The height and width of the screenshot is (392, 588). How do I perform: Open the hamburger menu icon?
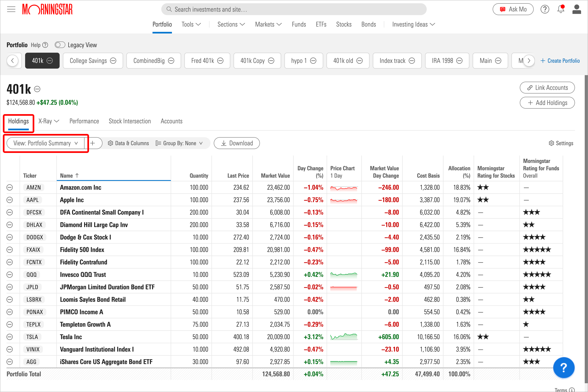click(11, 10)
